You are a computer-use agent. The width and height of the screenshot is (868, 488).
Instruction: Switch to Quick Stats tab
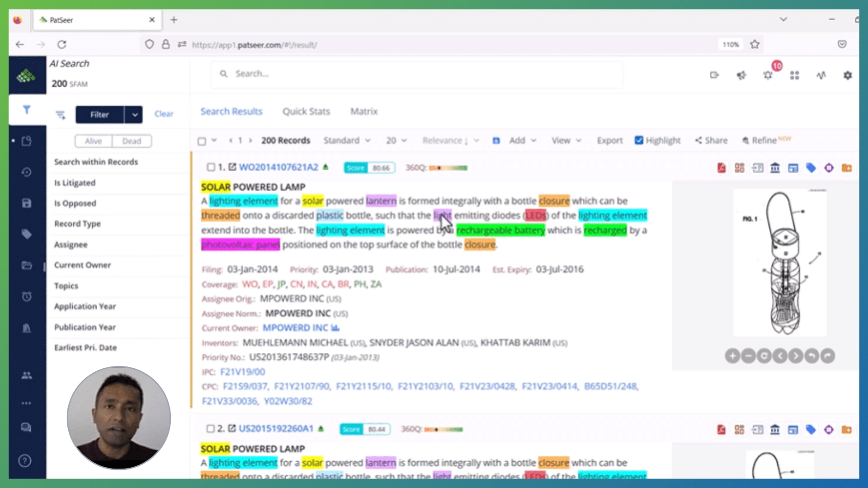(306, 111)
